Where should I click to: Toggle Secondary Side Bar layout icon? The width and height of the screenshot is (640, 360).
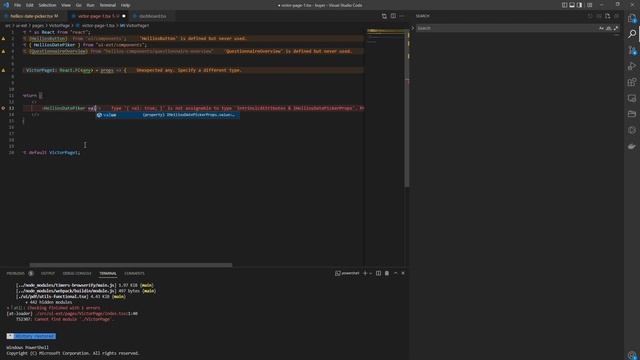click(x=580, y=5)
